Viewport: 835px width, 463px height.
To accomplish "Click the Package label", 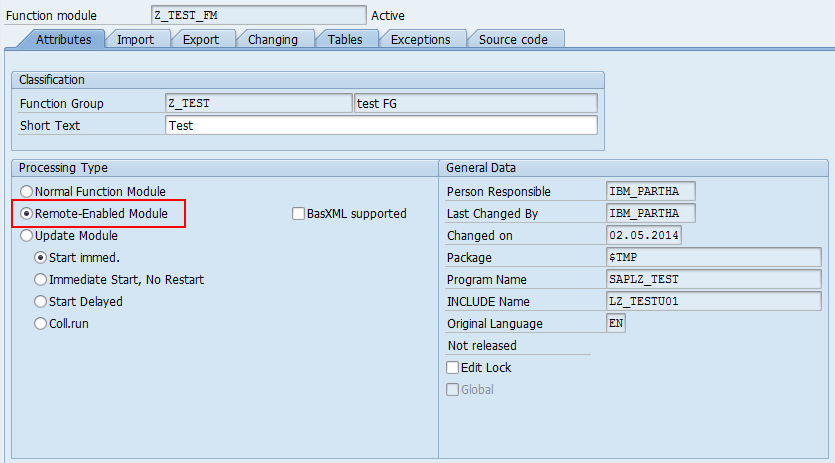I will tap(469, 258).
